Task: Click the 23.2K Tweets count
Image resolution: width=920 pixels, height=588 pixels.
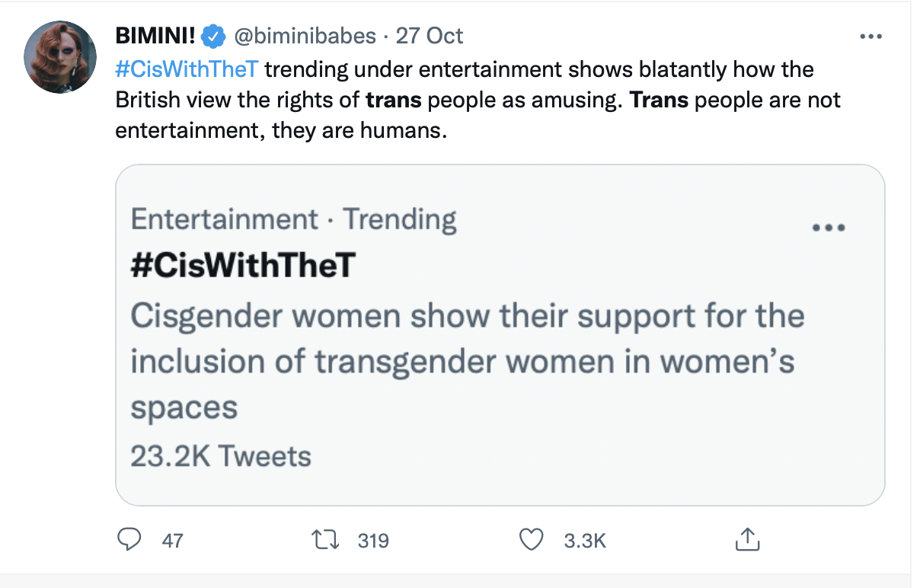Action: (x=221, y=455)
